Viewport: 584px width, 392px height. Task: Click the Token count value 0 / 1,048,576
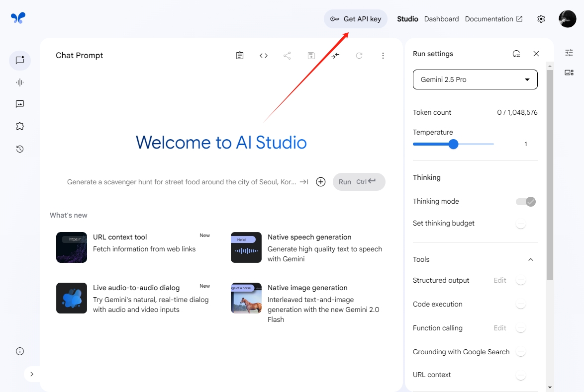click(x=517, y=112)
